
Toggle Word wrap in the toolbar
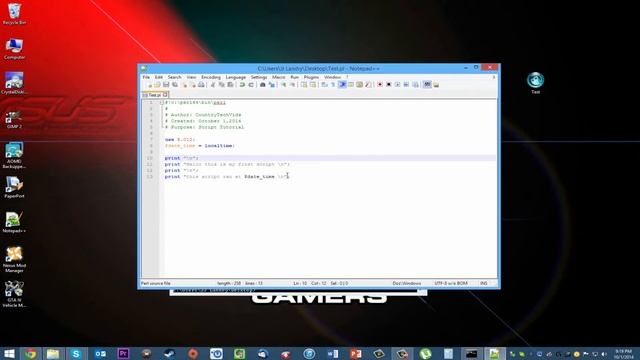324,85
